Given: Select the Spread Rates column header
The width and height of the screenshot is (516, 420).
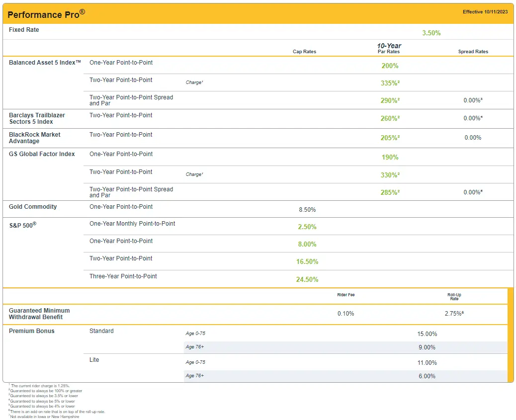Looking at the screenshot, I should coord(473,51).
